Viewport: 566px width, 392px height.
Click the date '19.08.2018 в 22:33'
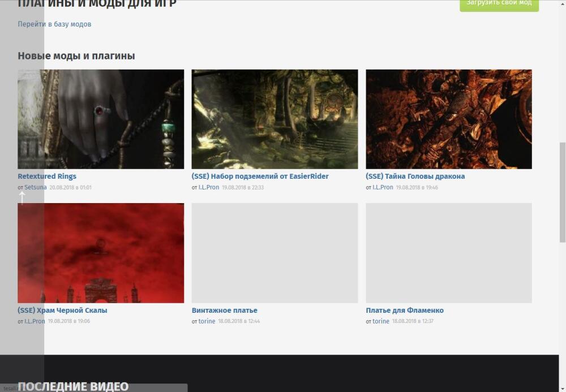(243, 188)
